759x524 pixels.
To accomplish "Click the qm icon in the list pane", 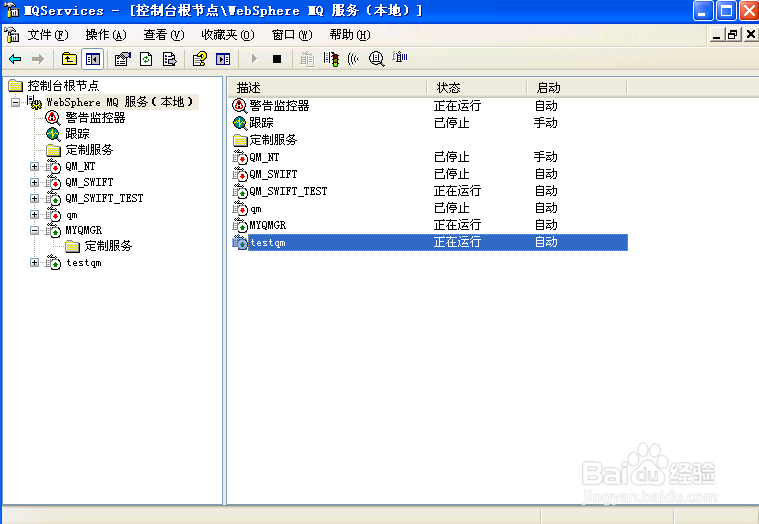I will (x=240, y=208).
